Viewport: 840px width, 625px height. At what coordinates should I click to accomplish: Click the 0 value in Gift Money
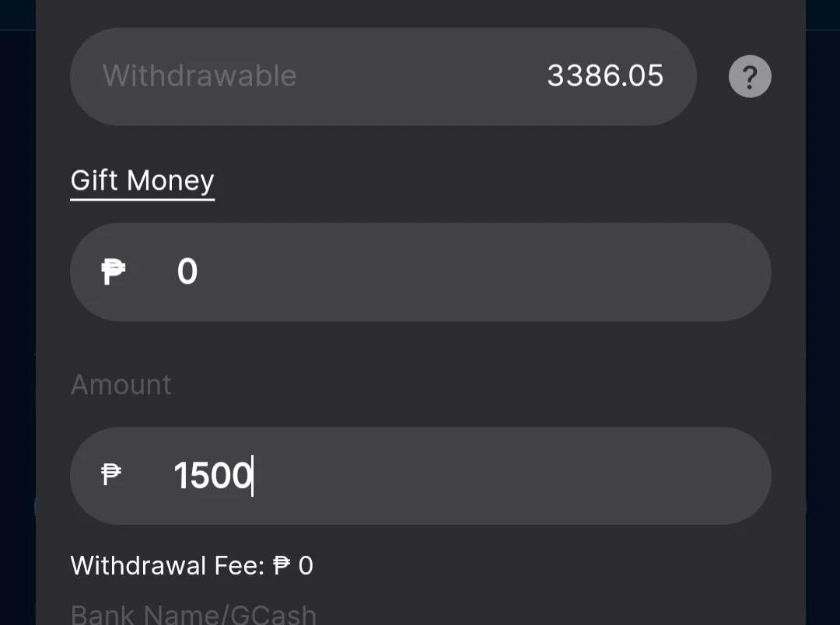click(x=187, y=271)
